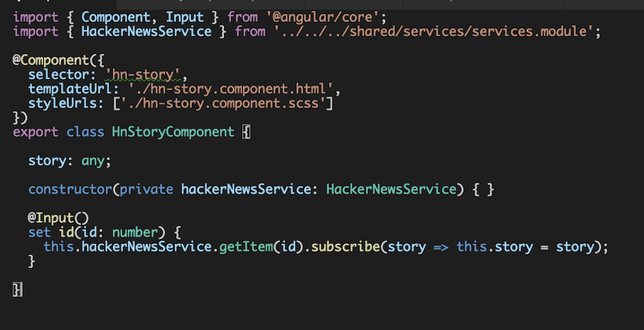The width and height of the screenshot is (644, 330).
Task: Click the private keyword
Action: 147,190
